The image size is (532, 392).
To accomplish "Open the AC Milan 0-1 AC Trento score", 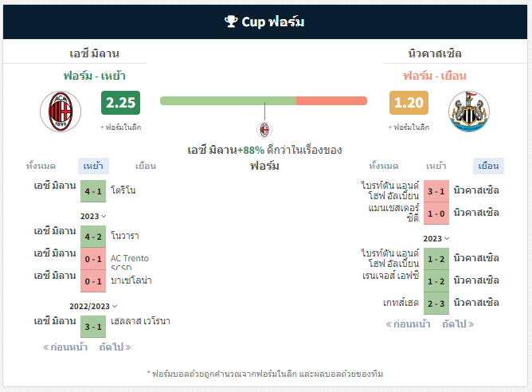I will coord(93,259).
